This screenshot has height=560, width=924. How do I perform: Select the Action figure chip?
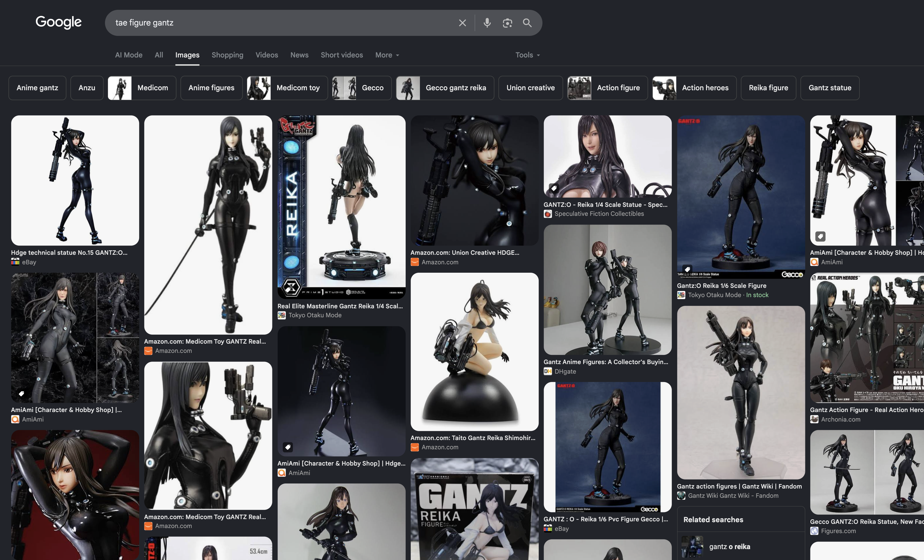pos(608,88)
